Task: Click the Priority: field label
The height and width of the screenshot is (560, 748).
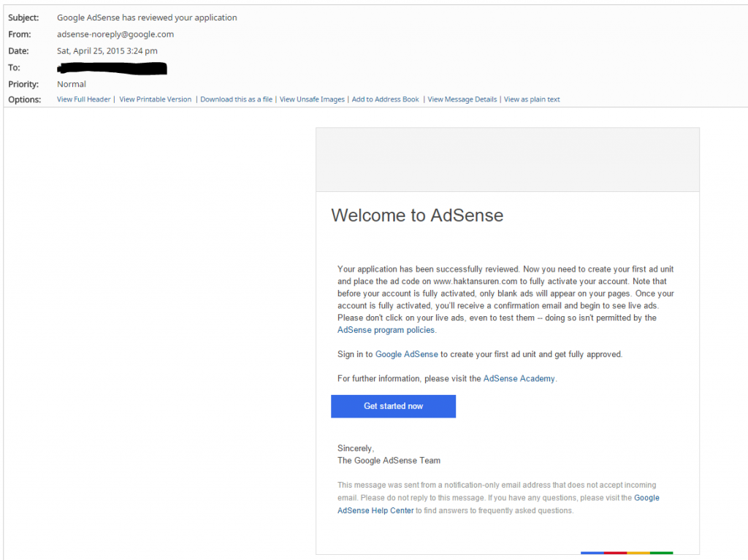Action: tap(23, 85)
